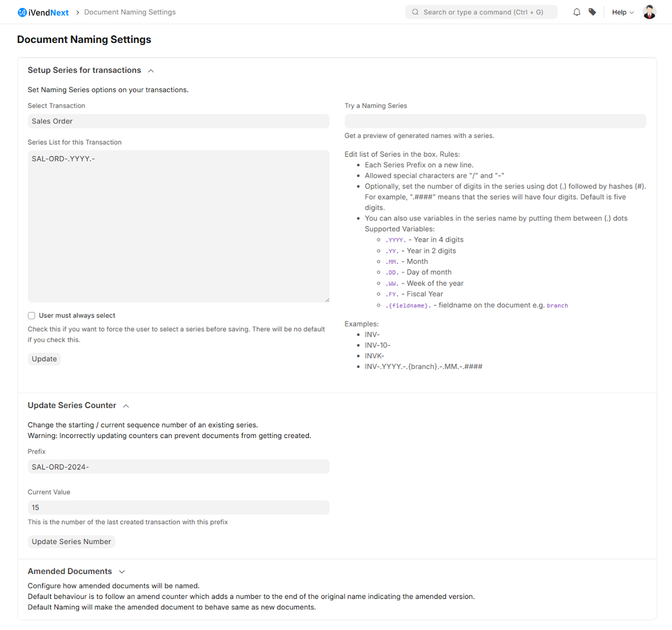Open the iVendNext home logo
The width and height of the screenshot is (672, 630).
(x=43, y=12)
